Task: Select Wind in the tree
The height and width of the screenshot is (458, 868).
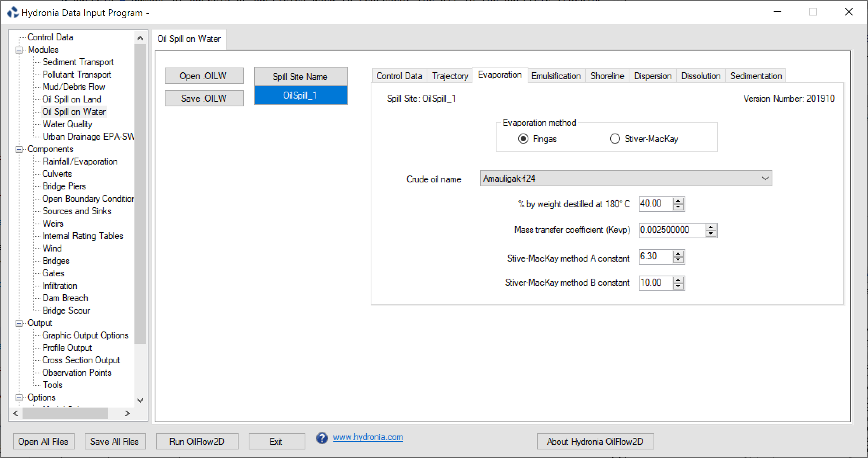Action: (52, 248)
